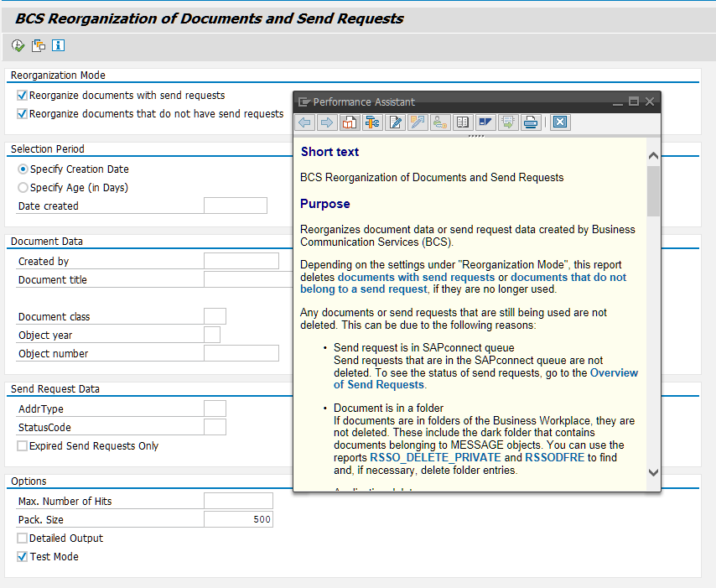This screenshot has height=588, width=716.
Task: Focus the Object number field
Action: [x=241, y=353]
